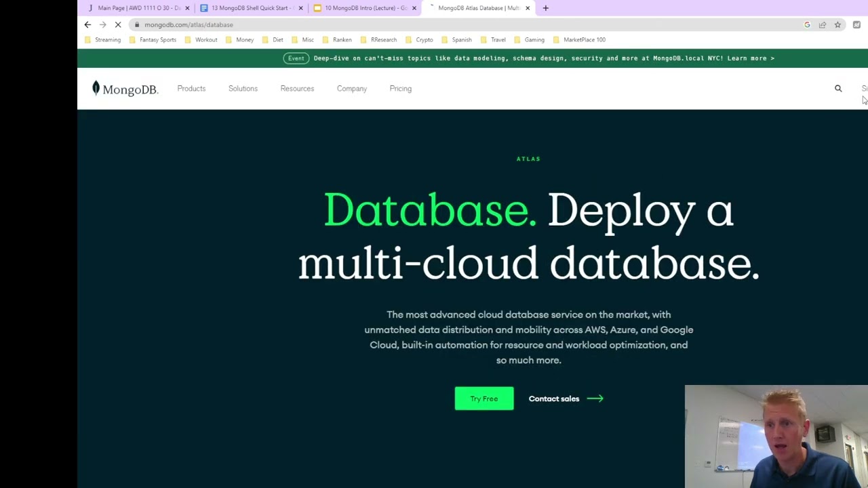The image size is (868, 488).
Task: Open the Travel bookmarks folder
Action: [493, 39]
